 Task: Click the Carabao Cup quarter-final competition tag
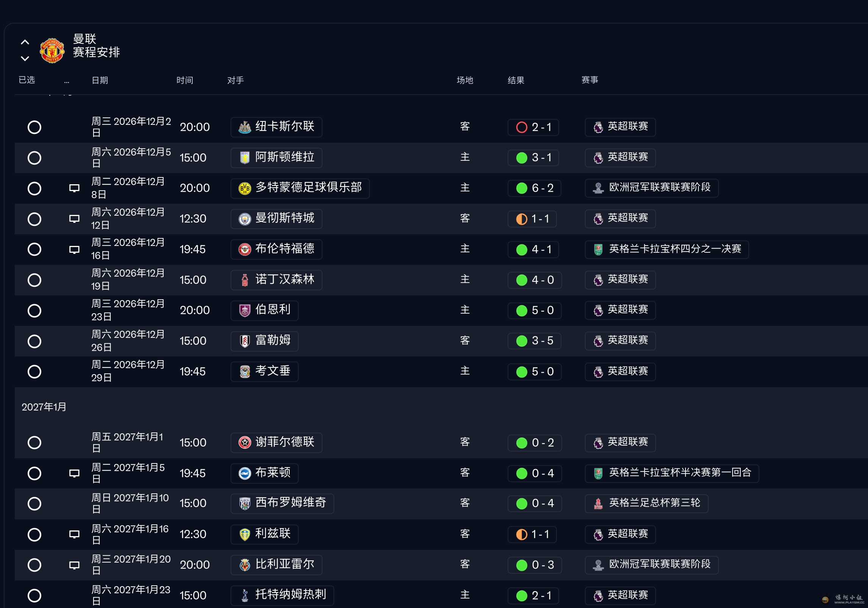(x=667, y=249)
